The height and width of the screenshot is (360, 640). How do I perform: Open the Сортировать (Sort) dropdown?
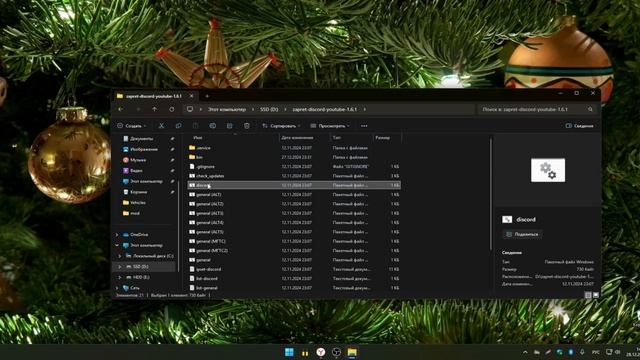281,126
